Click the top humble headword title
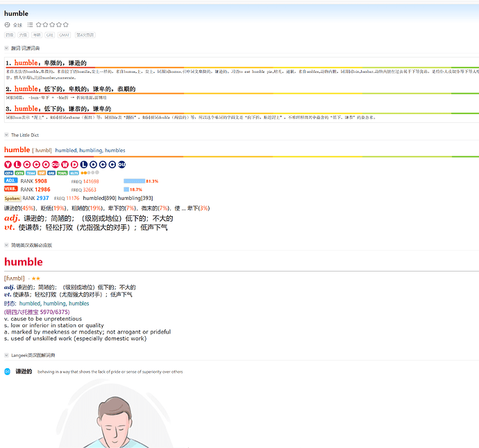Screen dimensions: 479x448 pos(16,13)
